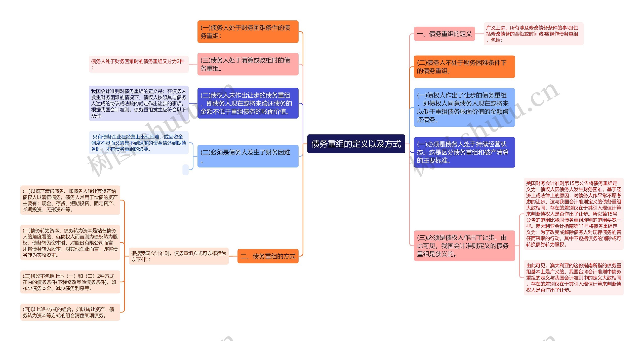The width and height of the screenshot is (644, 341).
Task: Select the note starting 只有债务企业在经营上出现困难
Action: (139, 143)
